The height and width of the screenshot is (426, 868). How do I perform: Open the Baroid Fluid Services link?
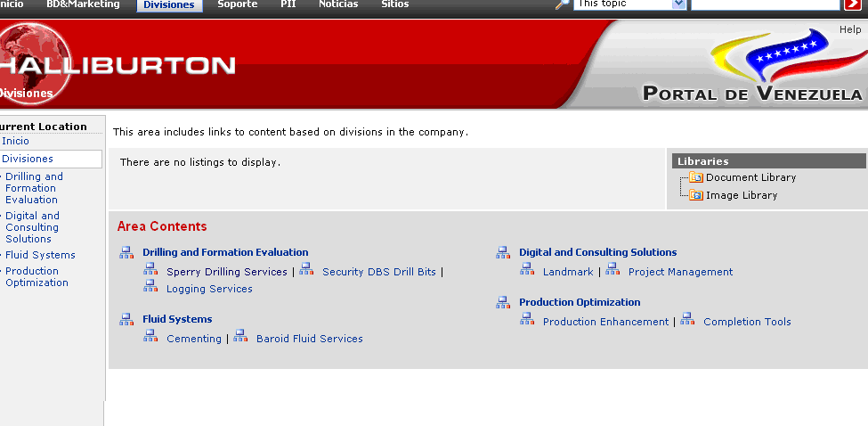tap(310, 339)
